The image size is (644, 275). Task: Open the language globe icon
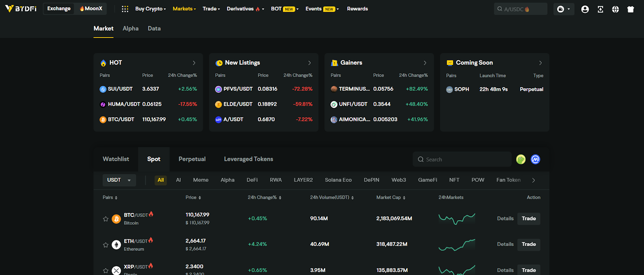click(615, 9)
